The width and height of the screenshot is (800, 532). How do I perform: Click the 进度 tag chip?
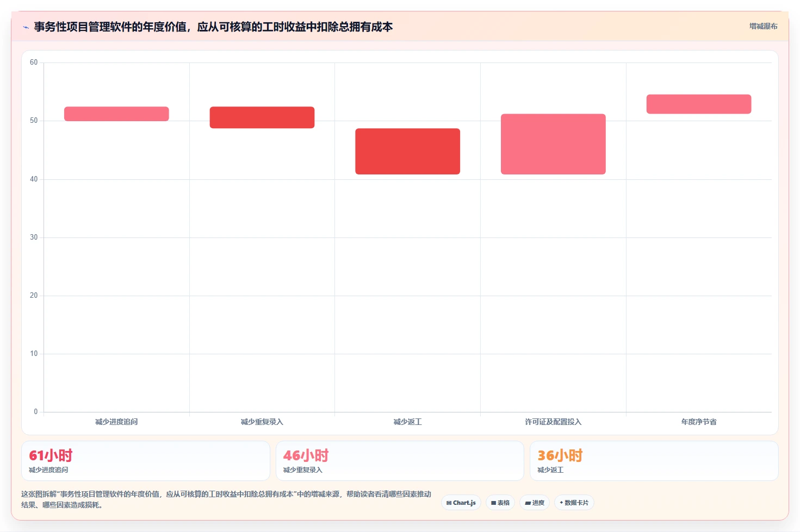pyautogui.click(x=535, y=503)
